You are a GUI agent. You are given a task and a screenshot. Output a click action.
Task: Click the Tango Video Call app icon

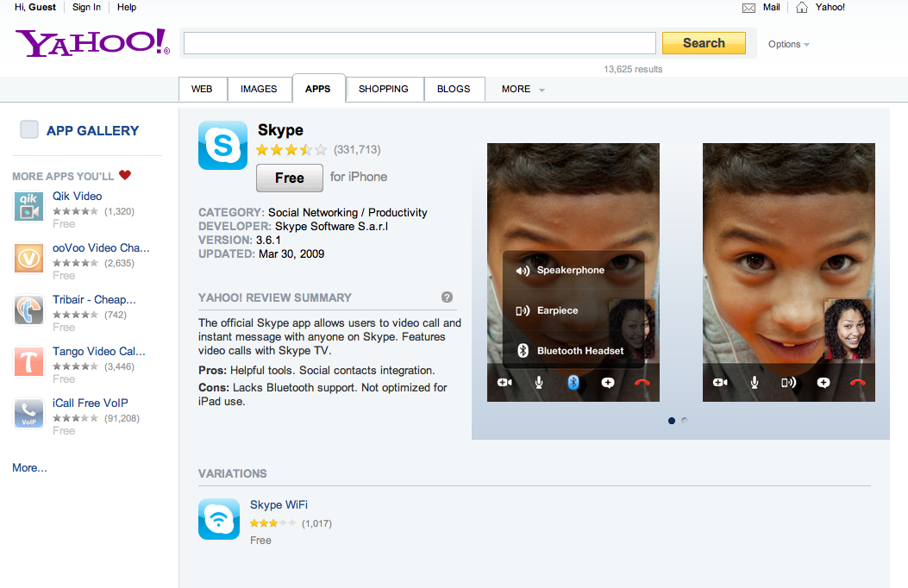tap(28, 361)
